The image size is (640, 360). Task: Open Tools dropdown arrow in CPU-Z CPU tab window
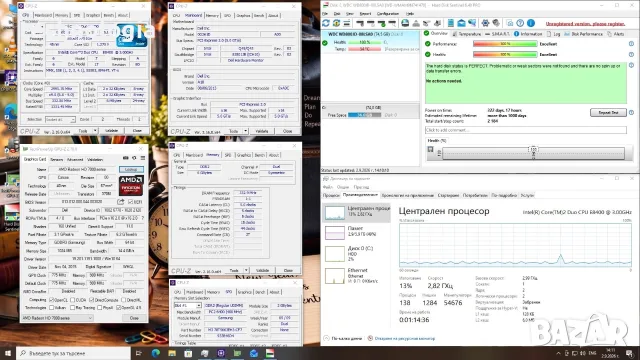[95, 131]
